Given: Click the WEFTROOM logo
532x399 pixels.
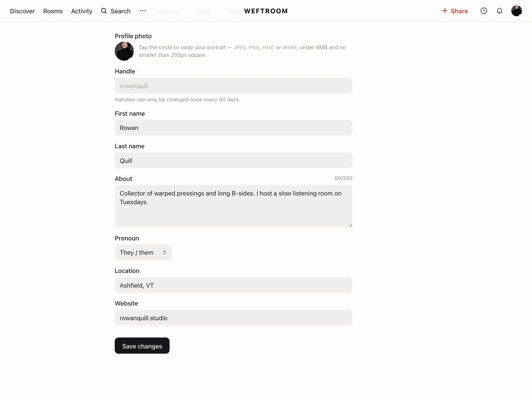Looking at the screenshot, I should (x=266, y=11).
